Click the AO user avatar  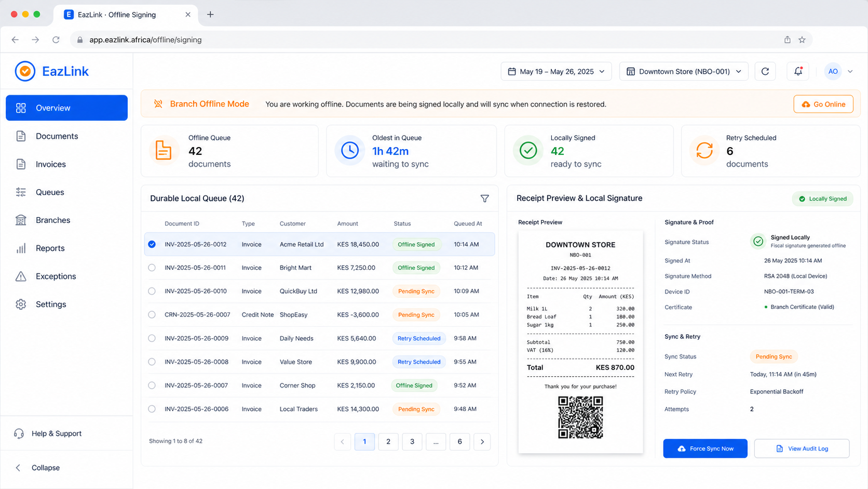point(833,71)
